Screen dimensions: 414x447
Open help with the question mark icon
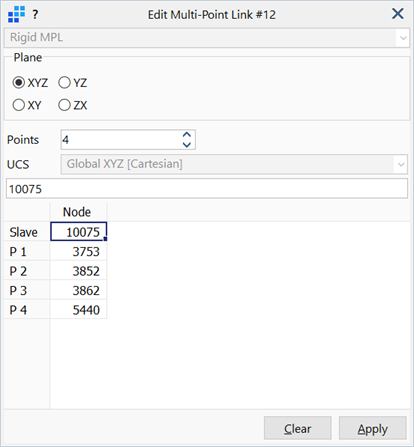pyautogui.click(x=35, y=15)
